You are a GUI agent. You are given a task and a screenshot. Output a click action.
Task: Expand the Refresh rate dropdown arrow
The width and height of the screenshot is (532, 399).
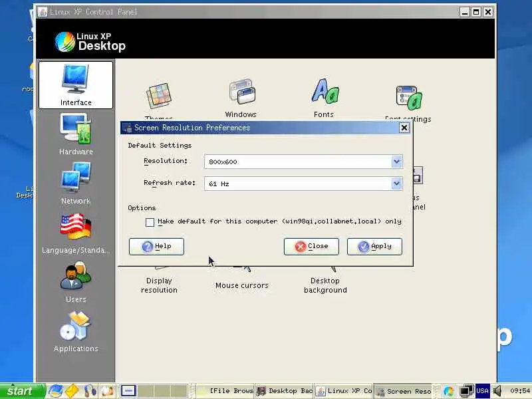(x=396, y=184)
